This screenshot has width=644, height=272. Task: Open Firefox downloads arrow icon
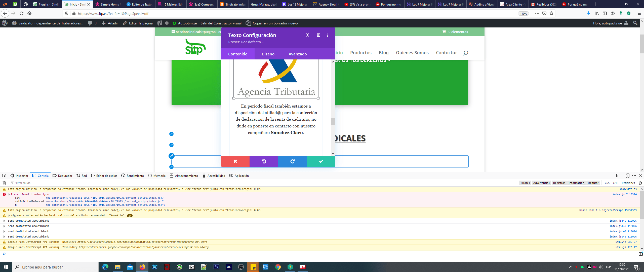point(588,13)
